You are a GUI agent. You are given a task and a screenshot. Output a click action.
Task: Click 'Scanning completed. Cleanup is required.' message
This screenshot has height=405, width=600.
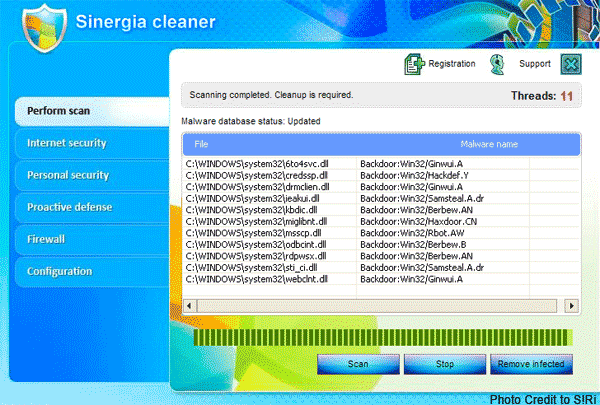(x=271, y=95)
